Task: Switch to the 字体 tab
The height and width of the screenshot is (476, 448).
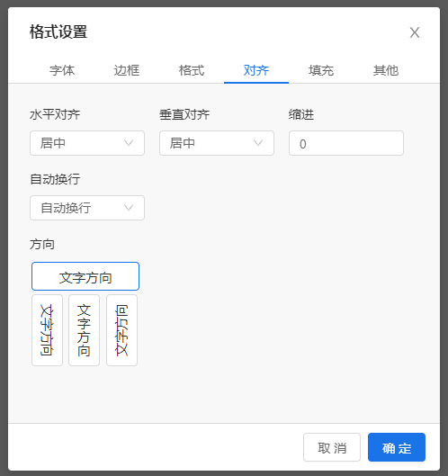Action: point(62,70)
